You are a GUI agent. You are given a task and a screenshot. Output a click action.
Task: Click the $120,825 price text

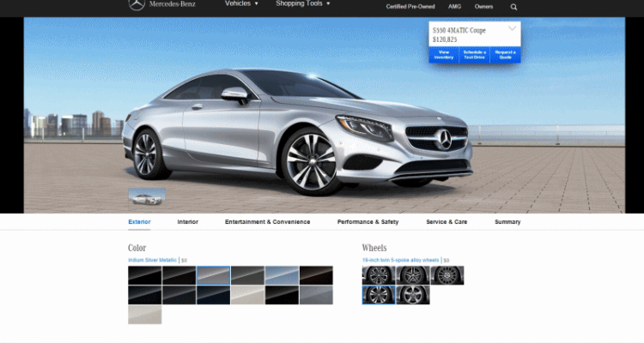445,39
